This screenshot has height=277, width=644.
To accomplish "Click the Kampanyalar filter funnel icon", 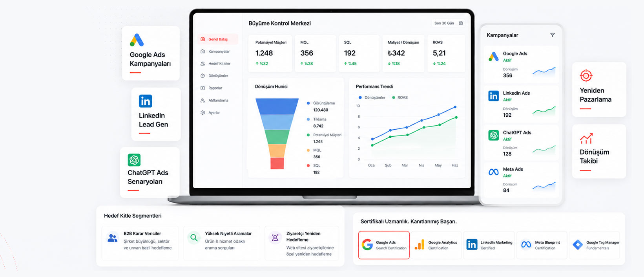I will (x=553, y=35).
